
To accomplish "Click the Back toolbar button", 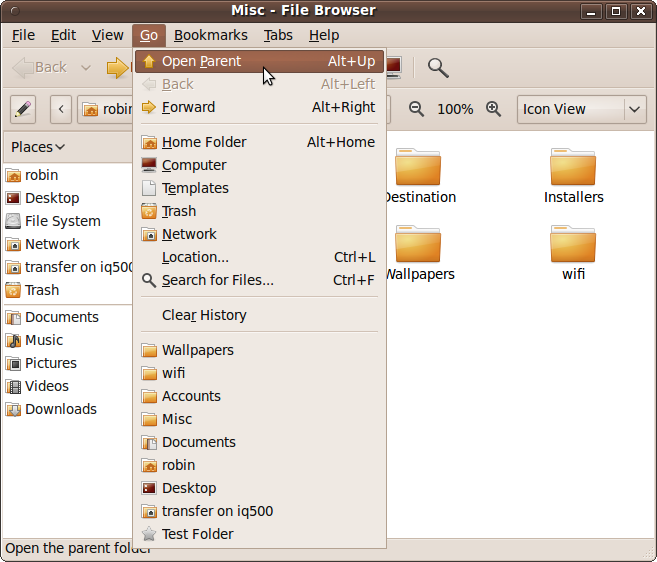I will 40,67.
